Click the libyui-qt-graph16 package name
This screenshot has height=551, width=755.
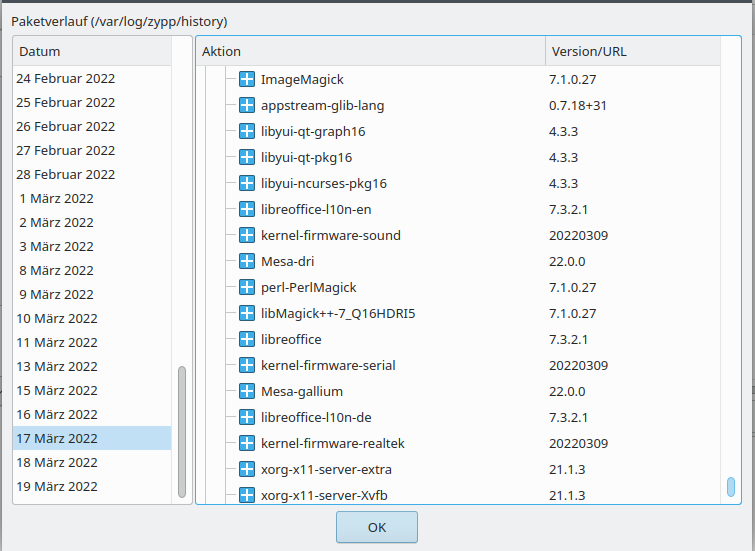(x=313, y=131)
